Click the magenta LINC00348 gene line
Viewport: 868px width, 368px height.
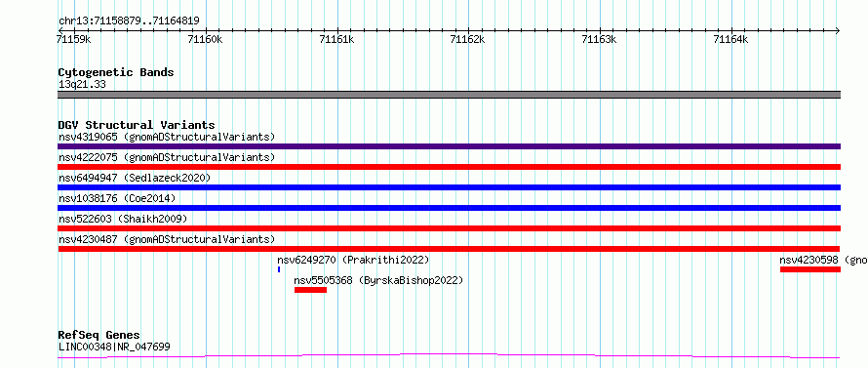pyautogui.click(x=449, y=356)
